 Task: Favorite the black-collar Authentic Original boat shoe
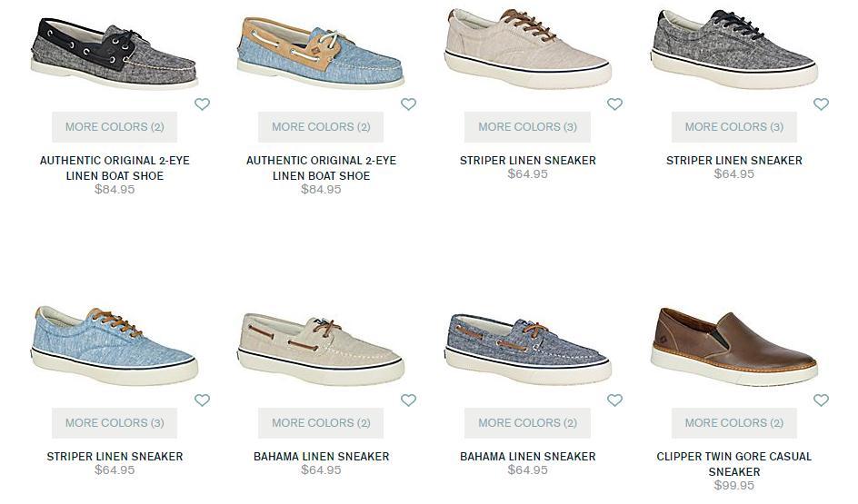tap(202, 104)
